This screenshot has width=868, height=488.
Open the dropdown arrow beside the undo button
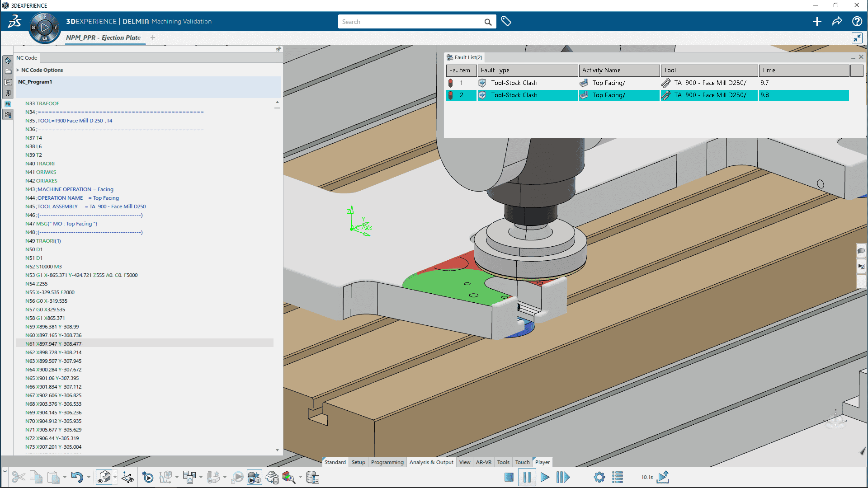pyautogui.click(x=89, y=477)
